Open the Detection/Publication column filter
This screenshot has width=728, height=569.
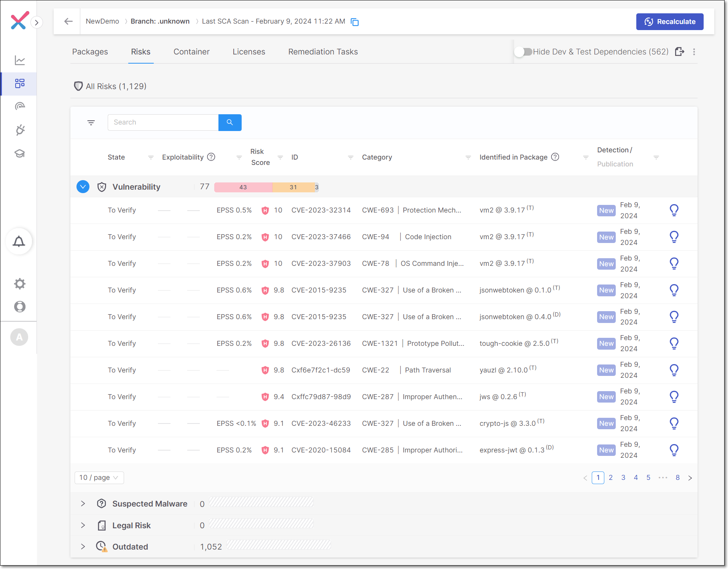pyautogui.click(x=656, y=157)
